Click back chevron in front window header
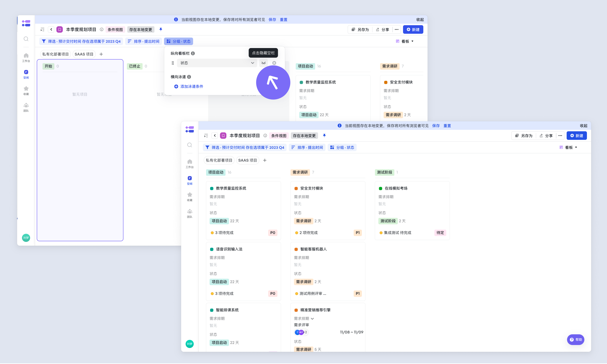Viewport: 607px width, 364px height. [x=215, y=136]
